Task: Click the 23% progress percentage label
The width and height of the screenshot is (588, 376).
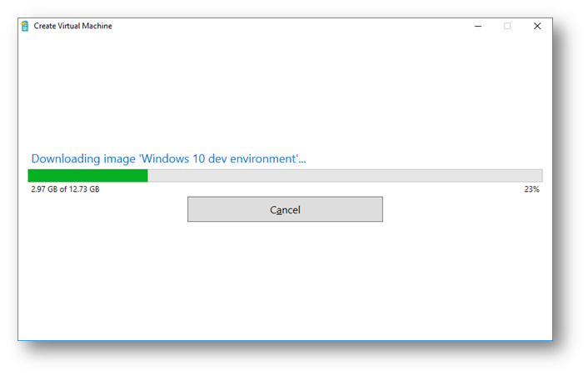Action: (x=531, y=189)
